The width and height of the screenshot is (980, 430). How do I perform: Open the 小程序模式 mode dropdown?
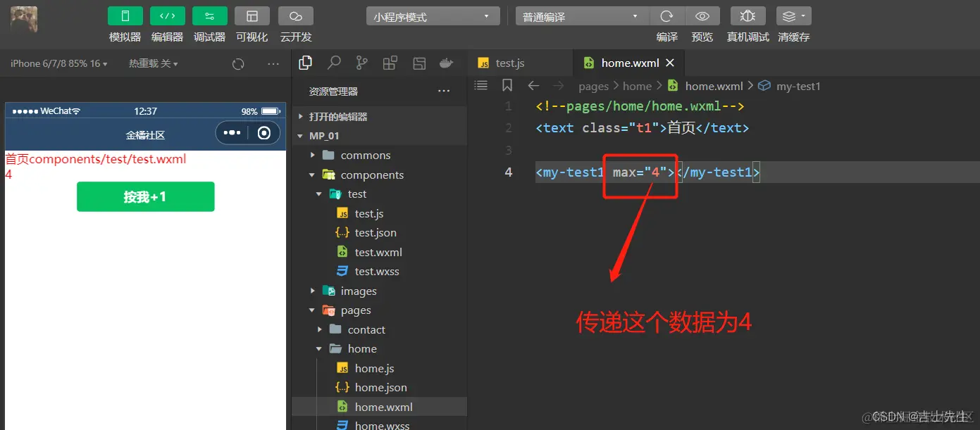coord(432,15)
